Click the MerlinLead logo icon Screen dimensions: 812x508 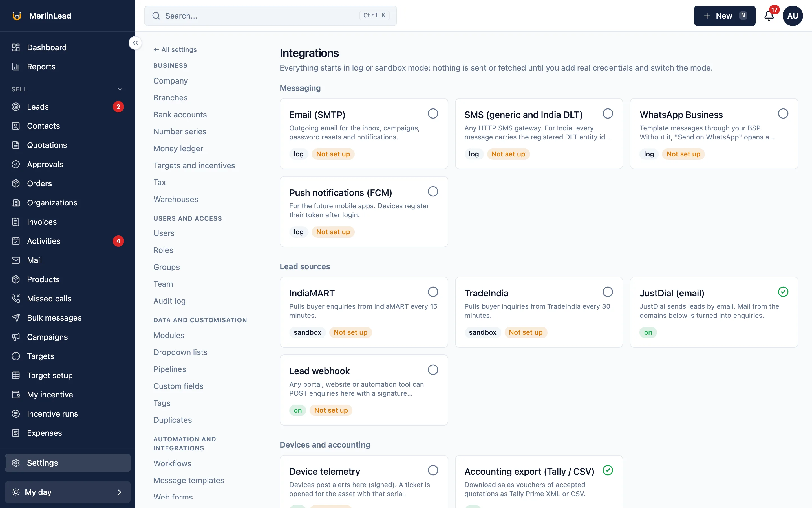(x=17, y=16)
